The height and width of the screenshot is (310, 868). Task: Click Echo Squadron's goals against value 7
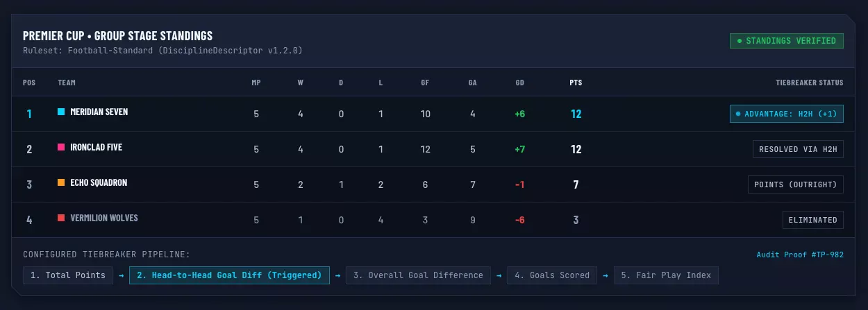[x=472, y=184]
